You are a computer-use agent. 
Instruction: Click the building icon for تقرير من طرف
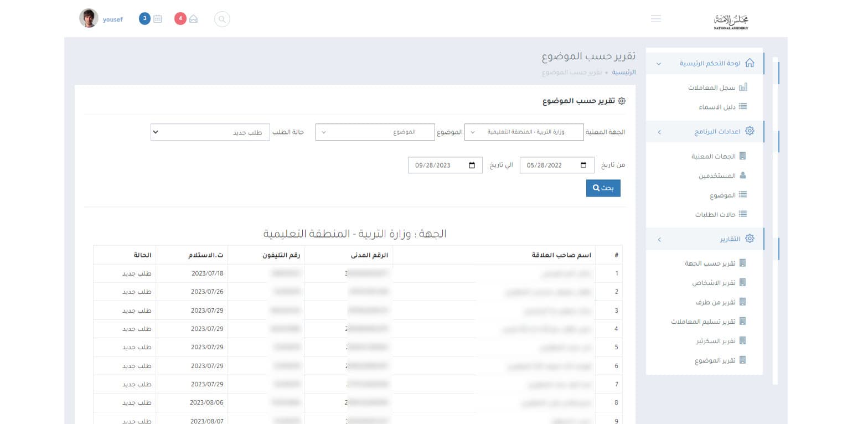743,302
